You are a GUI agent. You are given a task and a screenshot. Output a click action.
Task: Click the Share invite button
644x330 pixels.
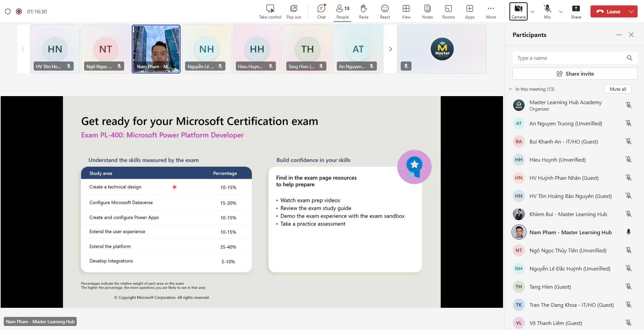pos(575,74)
